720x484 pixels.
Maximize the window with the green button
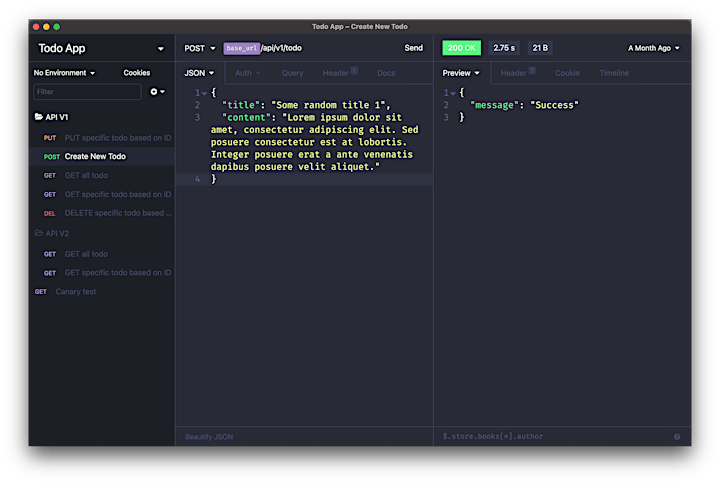[56, 27]
